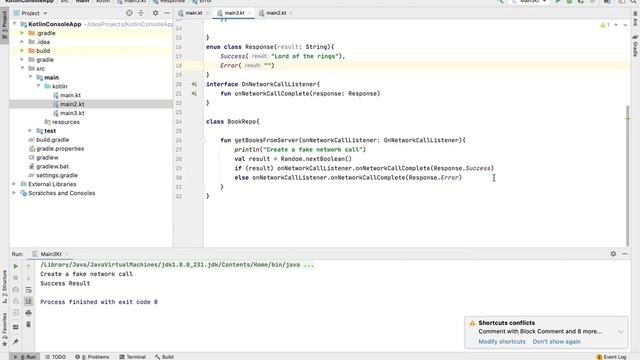
Task: Toggle the pin tab icon in Run panel
Action: pos(16,341)
